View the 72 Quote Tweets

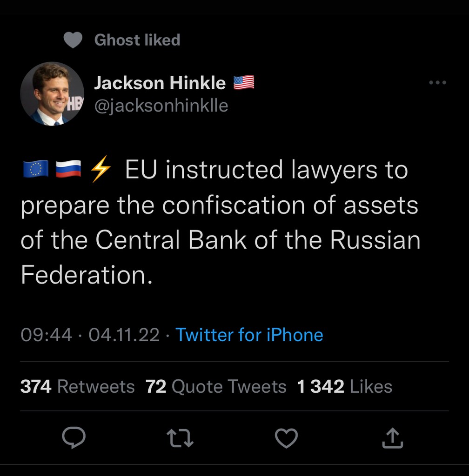pyautogui.click(x=216, y=386)
